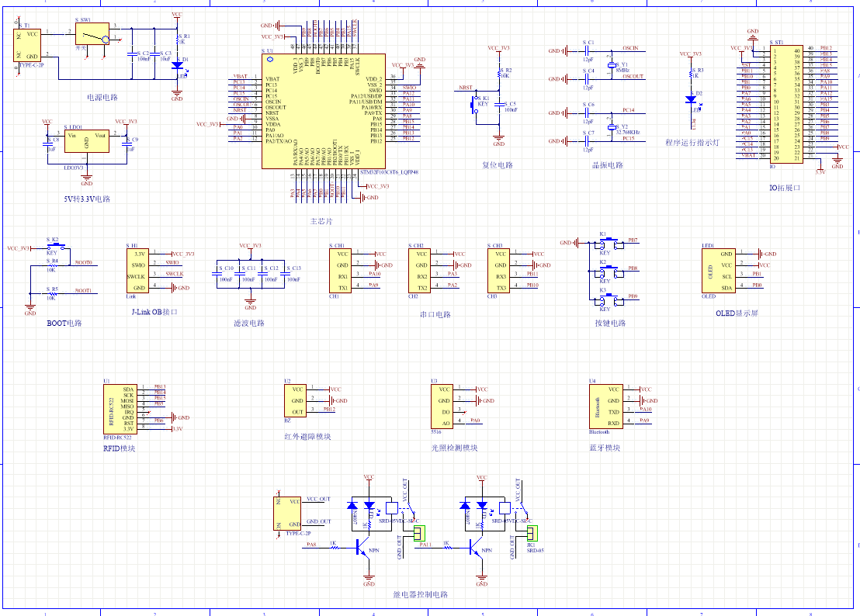Viewport: 860px width, 616px height.
Task: Select the LED1 OLED connector block
Action: tap(719, 272)
